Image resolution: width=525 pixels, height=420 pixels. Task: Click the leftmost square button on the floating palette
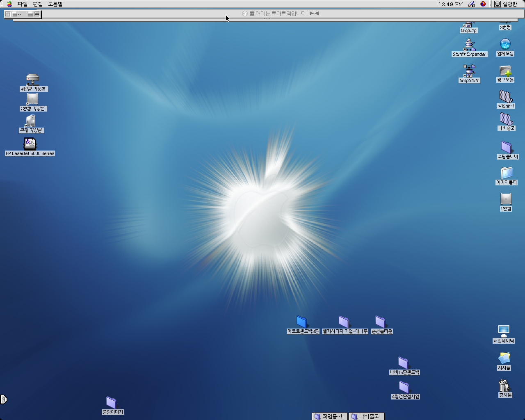pyautogui.click(x=8, y=14)
